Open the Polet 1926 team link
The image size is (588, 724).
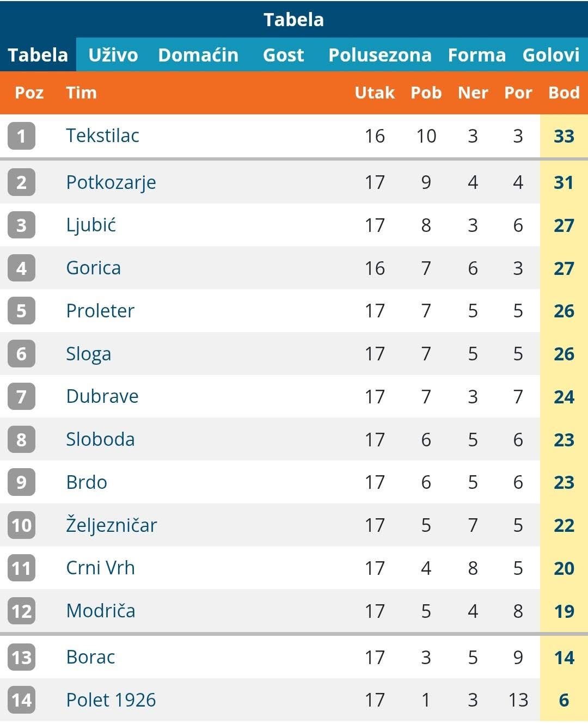111,700
